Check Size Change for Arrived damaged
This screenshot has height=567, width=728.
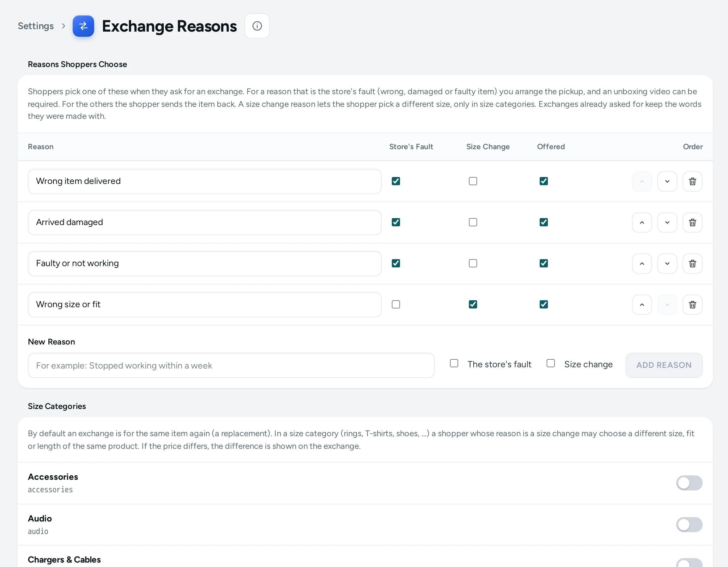click(x=473, y=222)
